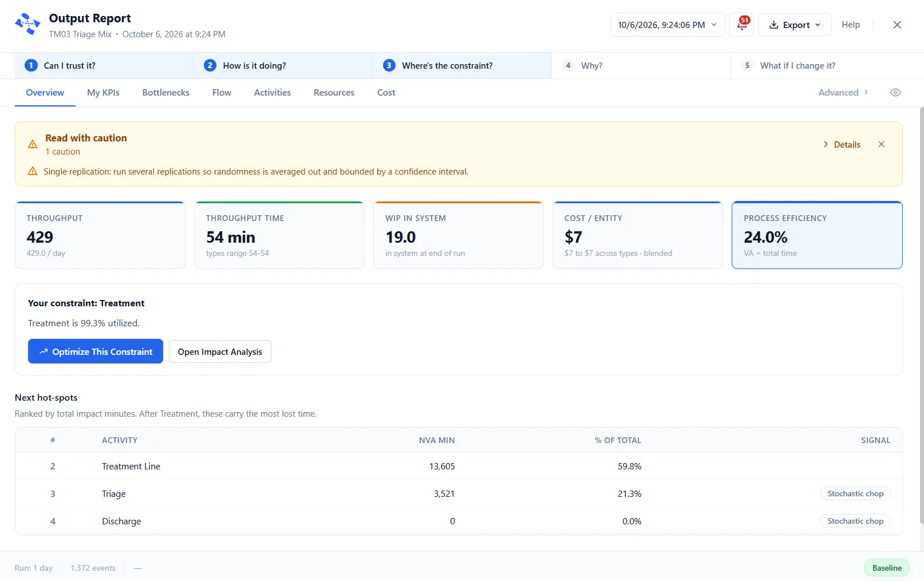Toggle the eye visibility icon beside Advanced

pos(895,93)
